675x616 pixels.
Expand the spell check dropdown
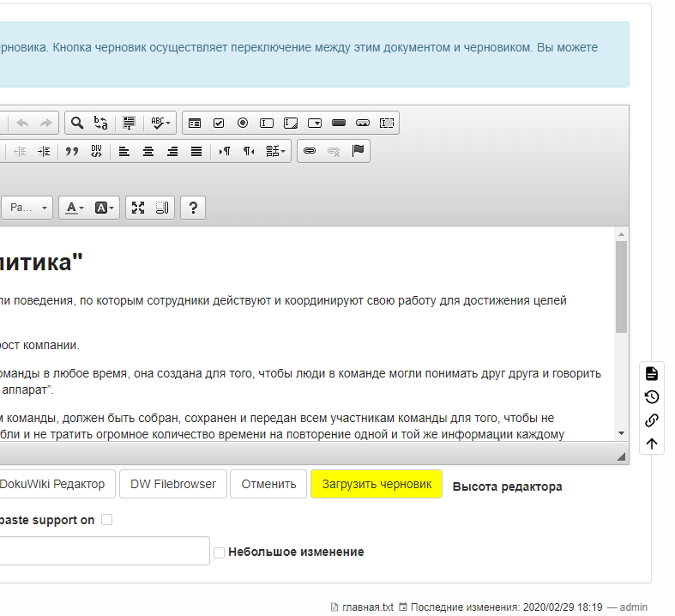160,123
